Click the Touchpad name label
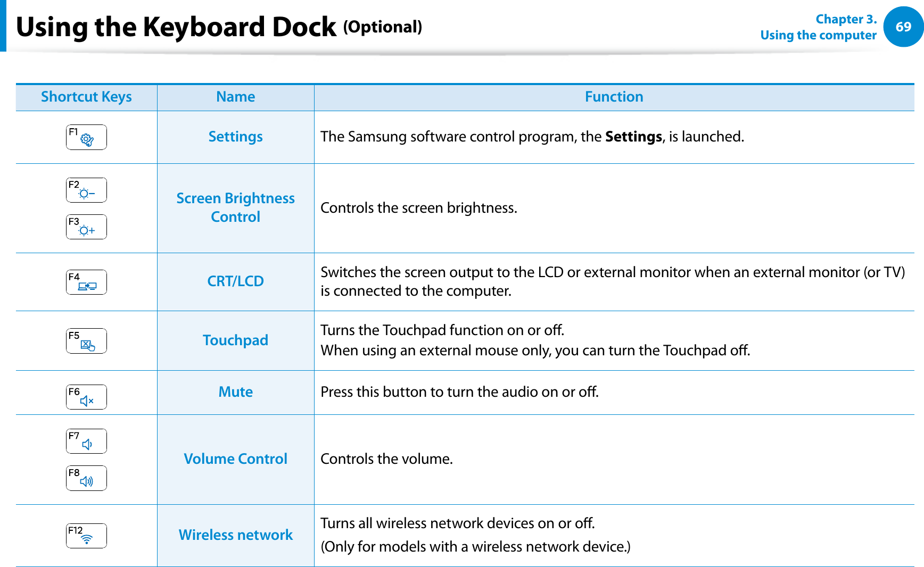 (235, 340)
